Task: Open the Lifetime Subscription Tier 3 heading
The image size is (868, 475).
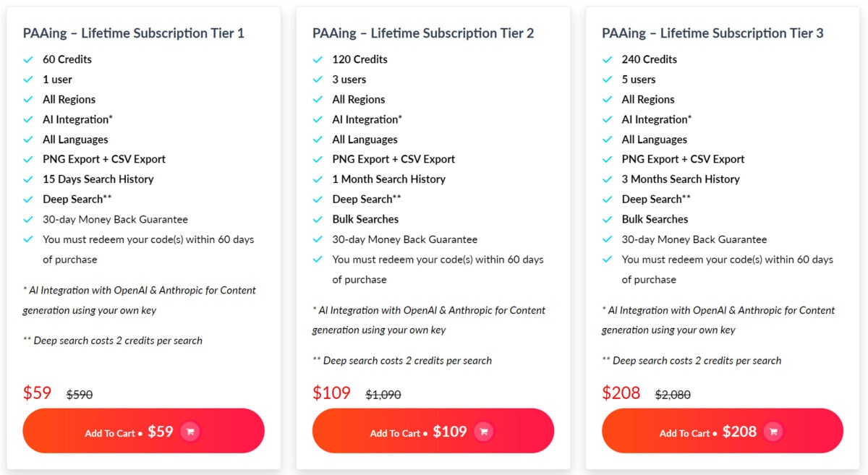Action: click(711, 33)
